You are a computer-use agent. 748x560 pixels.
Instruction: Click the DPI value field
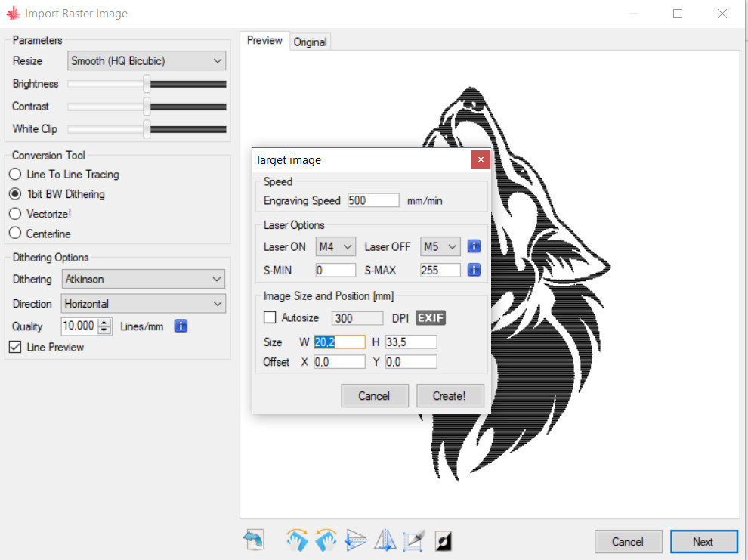point(357,318)
